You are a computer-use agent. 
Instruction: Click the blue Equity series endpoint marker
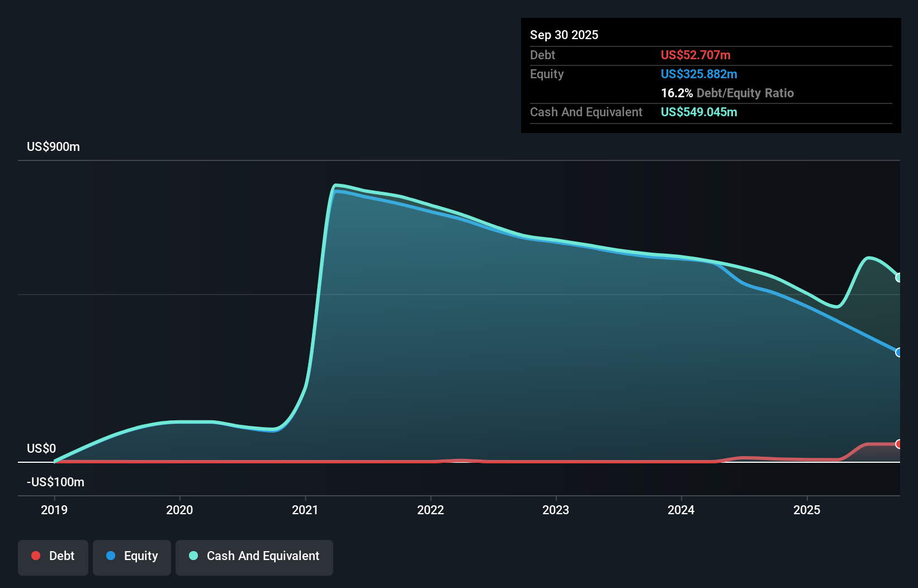[x=899, y=352]
